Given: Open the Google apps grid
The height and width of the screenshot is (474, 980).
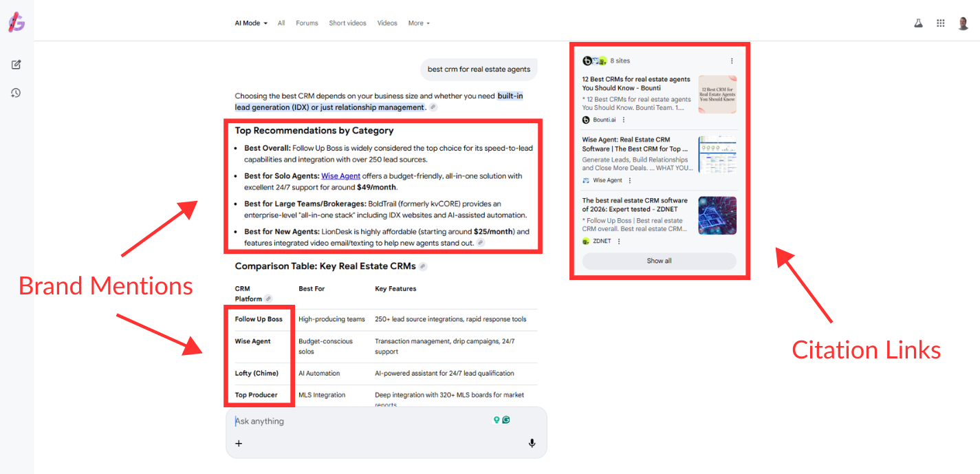Looking at the screenshot, I should click(x=941, y=23).
